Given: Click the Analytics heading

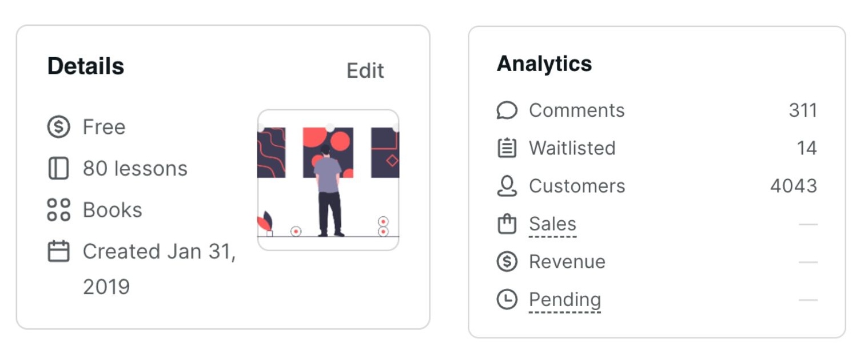Looking at the screenshot, I should (x=544, y=64).
